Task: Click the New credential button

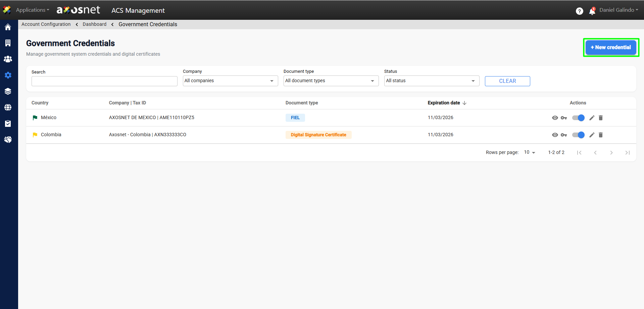Action: coord(611,47)
